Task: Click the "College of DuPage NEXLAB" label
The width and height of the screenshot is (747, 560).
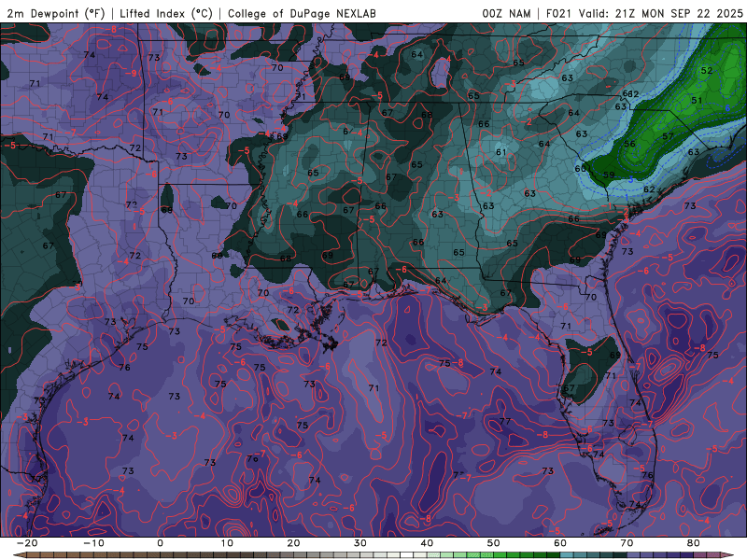Action: pyautogui.click(x=302, y=13)
